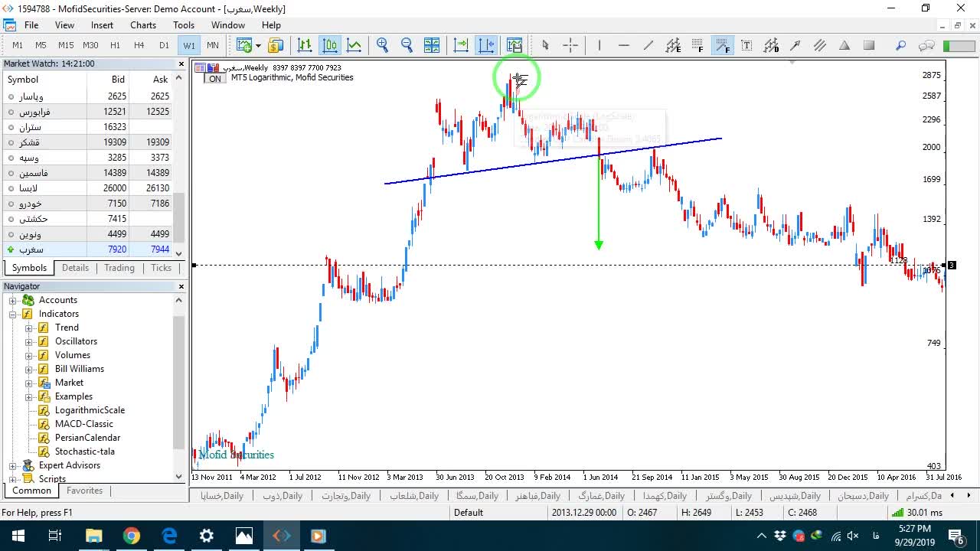The height and width of the screenshot is (551, 980).
Task: Switch to D1 timeframe
Action: [164, 45]
